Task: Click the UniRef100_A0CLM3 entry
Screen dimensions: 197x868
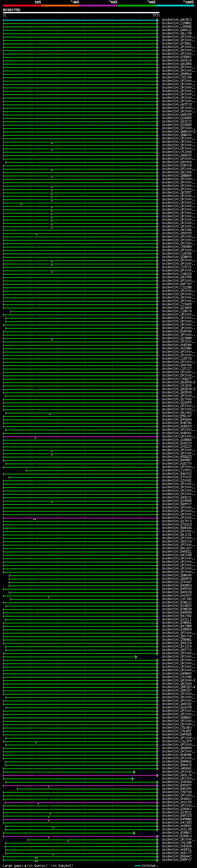Action: point(177,802)
